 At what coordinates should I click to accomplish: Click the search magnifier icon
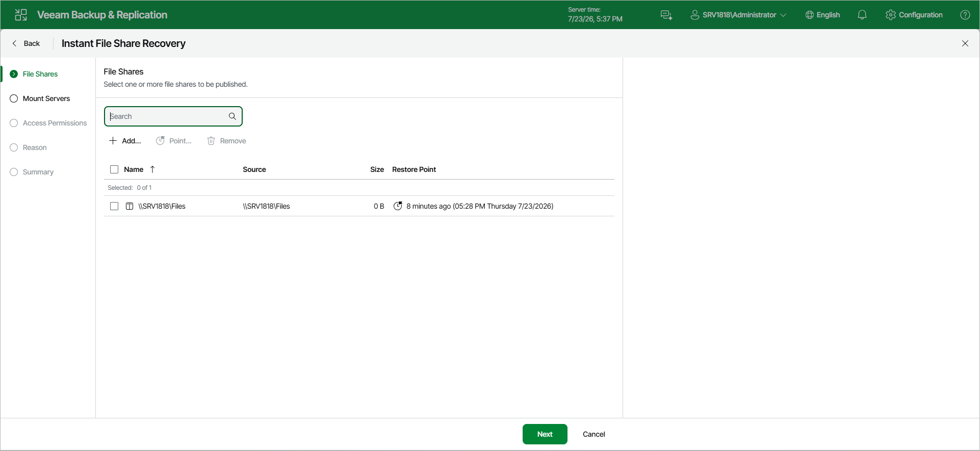point(233,116)
